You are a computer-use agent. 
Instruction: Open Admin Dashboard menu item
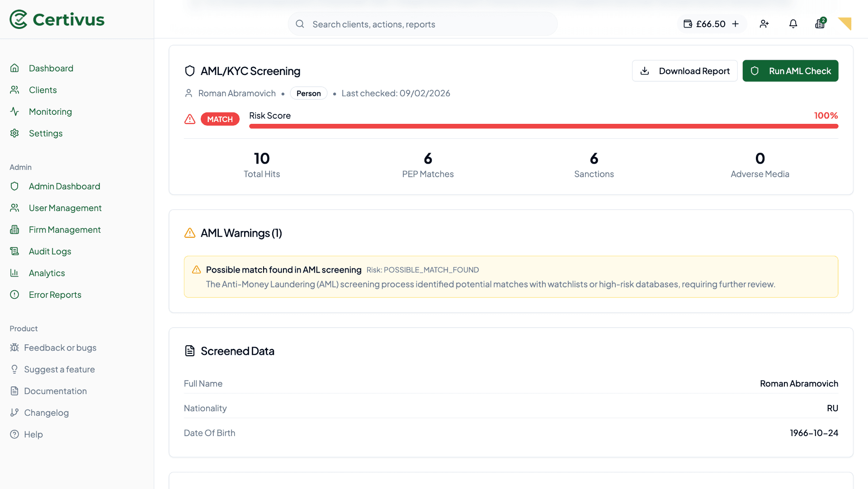point(65,186)
